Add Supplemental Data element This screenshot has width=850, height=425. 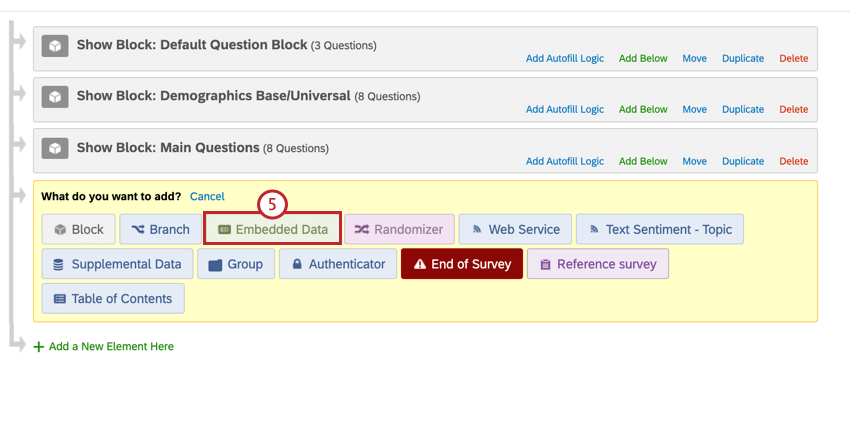click(117, 264)
